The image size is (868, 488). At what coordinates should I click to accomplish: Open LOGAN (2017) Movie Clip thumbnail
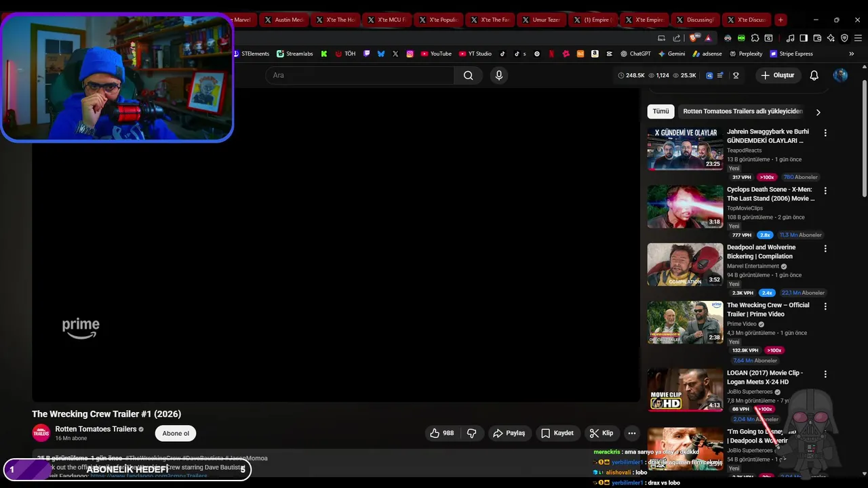[685, 390]
